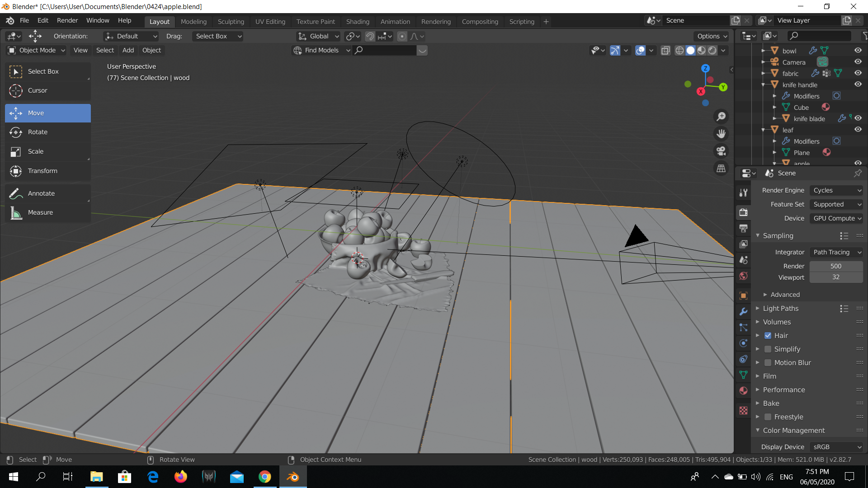The image size is (868, 488).
Task: Open Chrome from the taskbar
Action: point(264,477)
